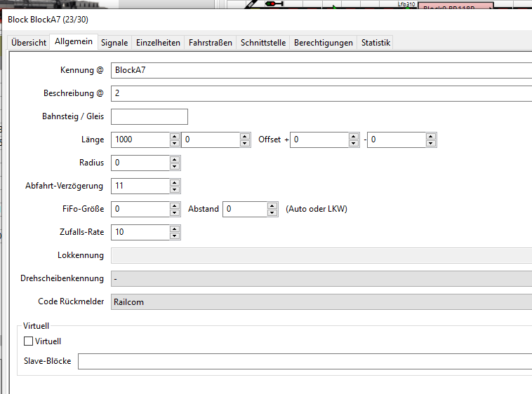Show the Statistik tab
The width and height of the screenshot is (532, 394).
(x=375, y=43)
